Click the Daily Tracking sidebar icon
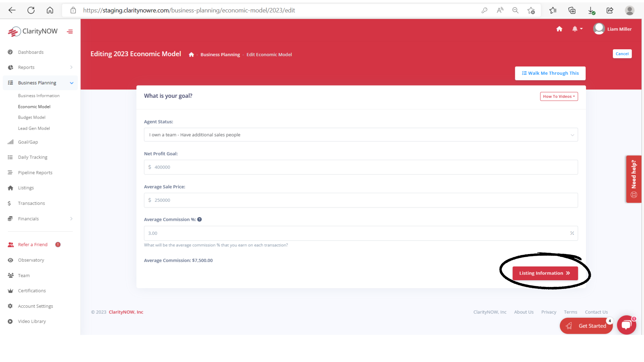The height and width of the screenshot is (362, 644). point(10,157)
